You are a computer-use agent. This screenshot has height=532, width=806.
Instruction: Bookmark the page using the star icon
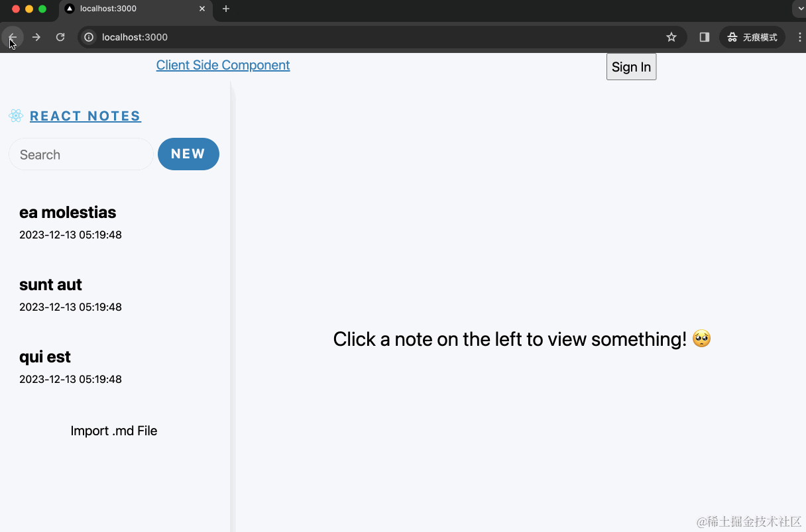click(x=671, y=37)
